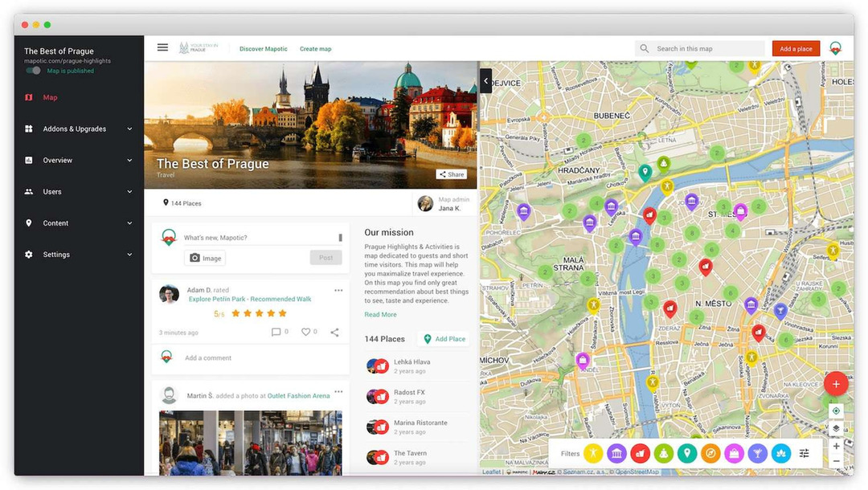This screenshot has width=868, height=490.
Task: Click the five-star rating row
Action: click(x=259, y=313)
